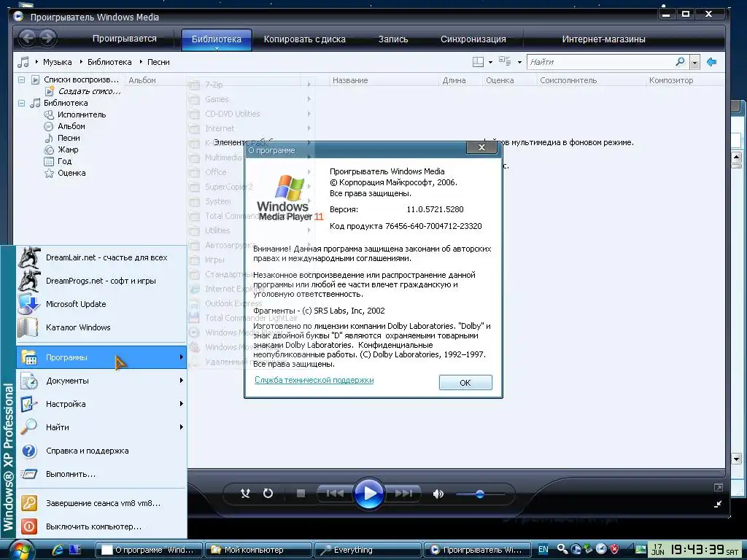Switch to О программе taskbar button
The width and height of the screenshot is (747, 560).
tap(149, 550)
